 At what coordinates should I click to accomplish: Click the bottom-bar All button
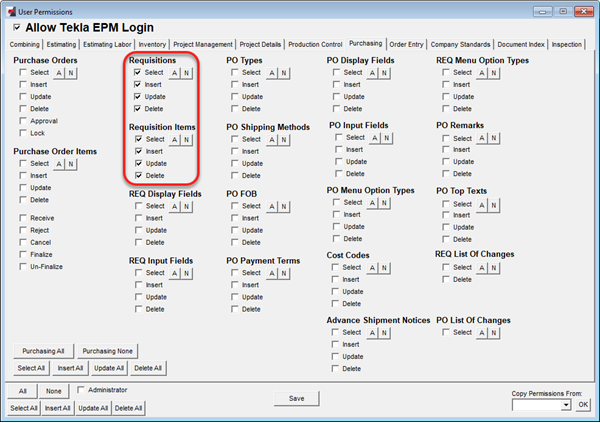[23, 391]
